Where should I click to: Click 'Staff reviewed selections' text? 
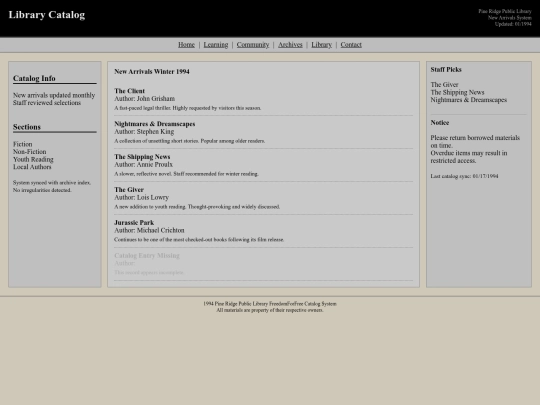click(47, 103)
